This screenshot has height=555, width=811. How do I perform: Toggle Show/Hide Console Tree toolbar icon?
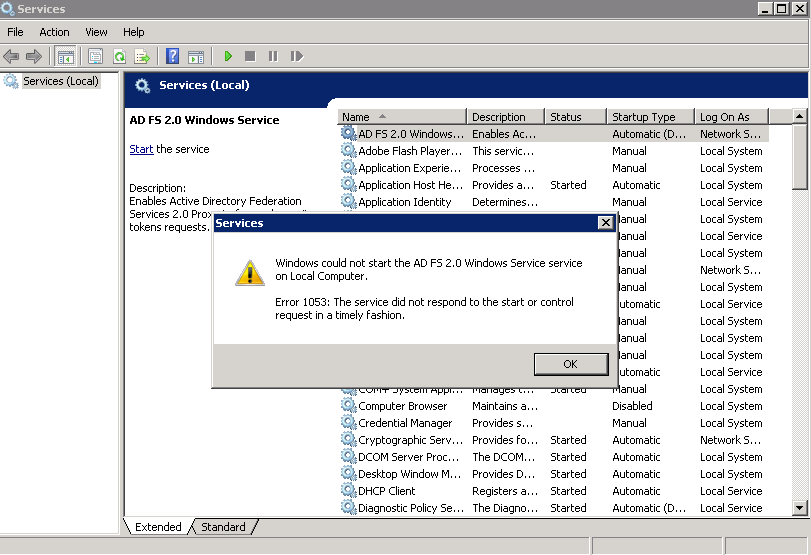pos(65,56)
